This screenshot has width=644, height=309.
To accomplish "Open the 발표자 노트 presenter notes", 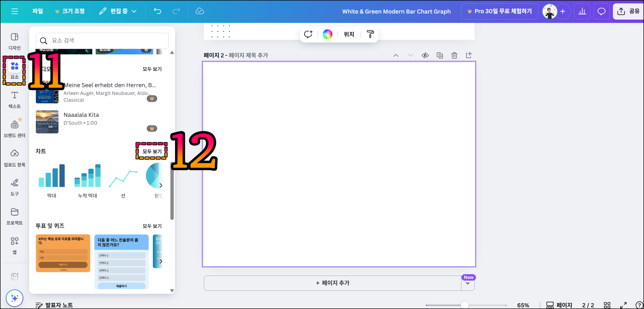I will click(54, 305).
